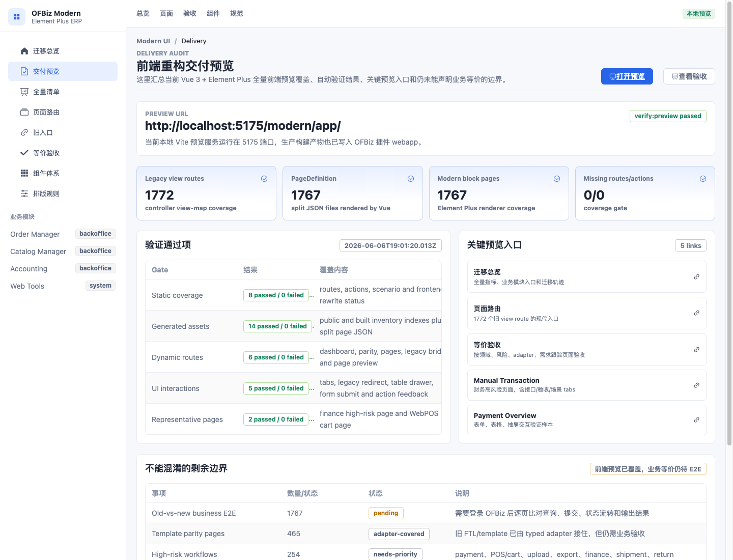Viewport: 733px width, 560px height.
Task: Open 排版规则 in the sidebar
Action: pyautogui.click(x=63, y=193)
